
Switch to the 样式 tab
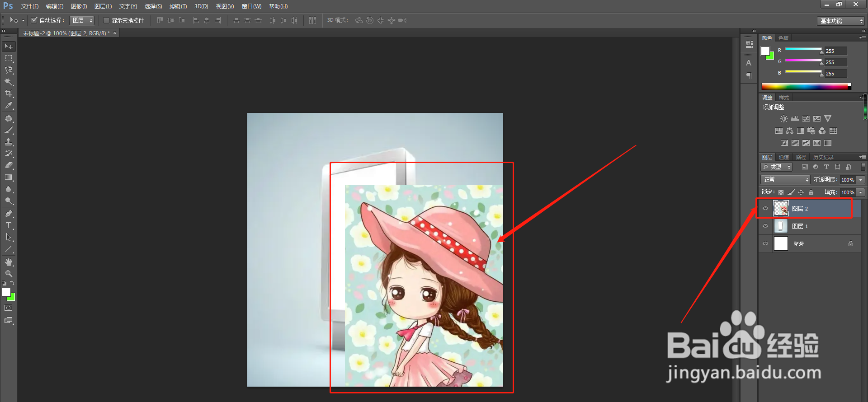click(x=784, y=98)
